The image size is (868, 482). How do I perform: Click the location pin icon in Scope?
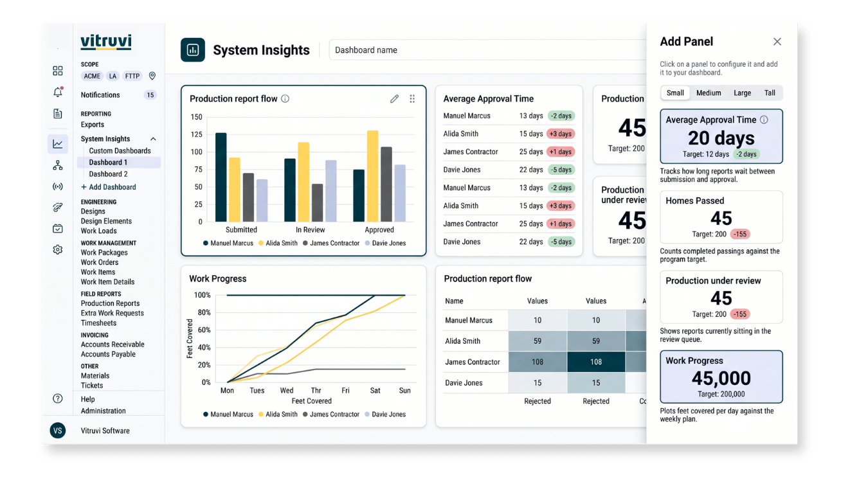tap(152, 76)
